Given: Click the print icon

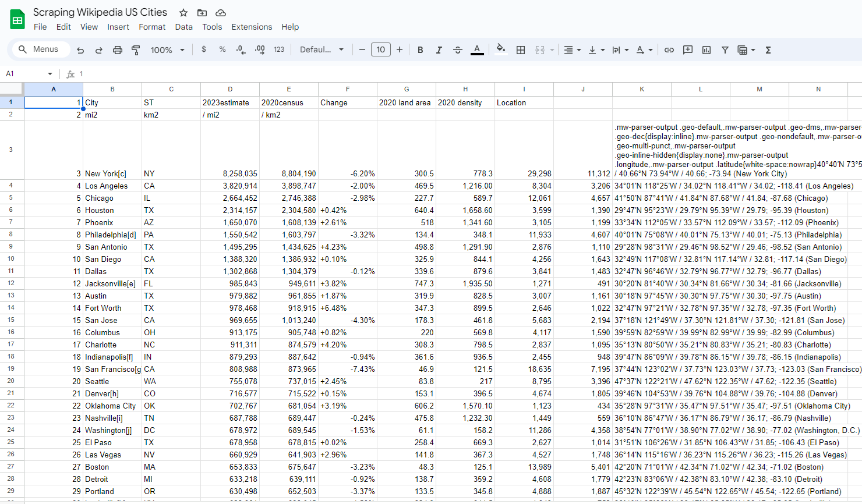Looking at the screenshot, I should point(118,50).
